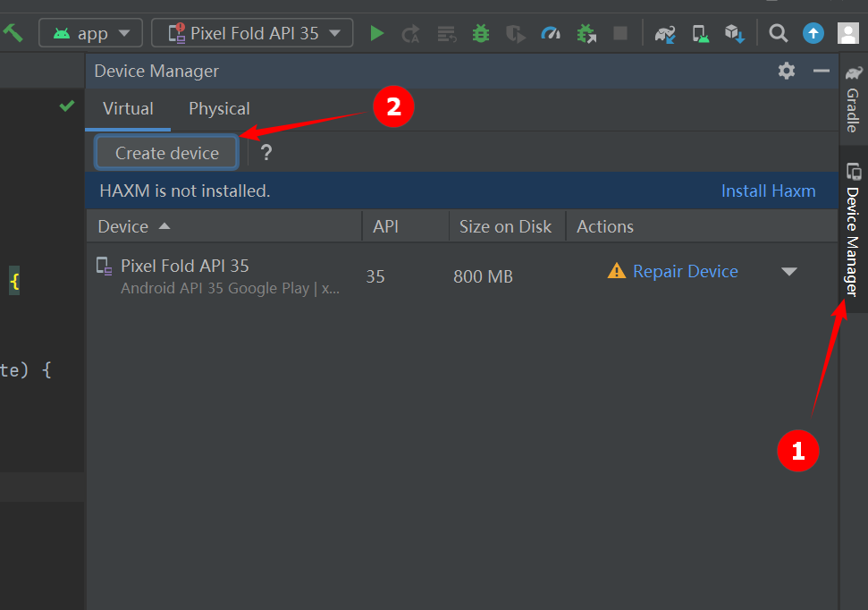868x610 pixels.
Task: Open the Gradle side tool window
Action: (x=854, y=100)
